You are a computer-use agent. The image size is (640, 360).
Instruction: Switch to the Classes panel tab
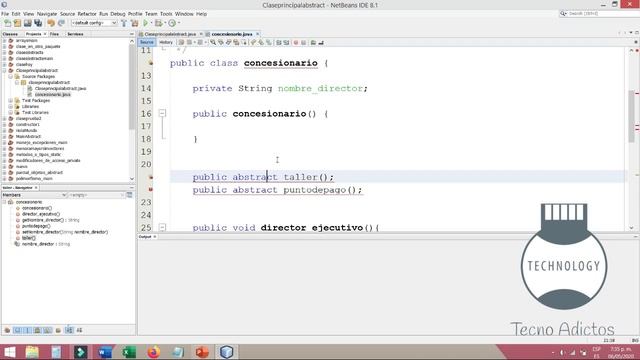[x=10, y=34]
